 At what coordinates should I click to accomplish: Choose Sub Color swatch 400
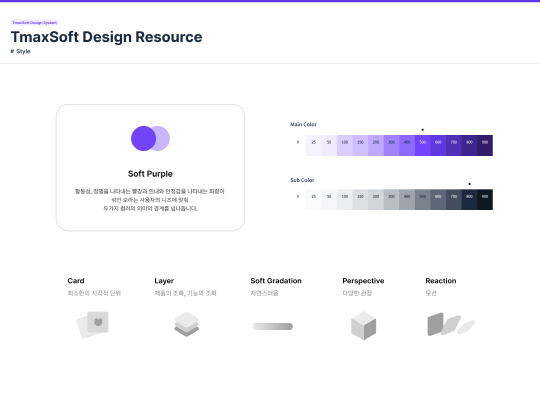point(407,199)
